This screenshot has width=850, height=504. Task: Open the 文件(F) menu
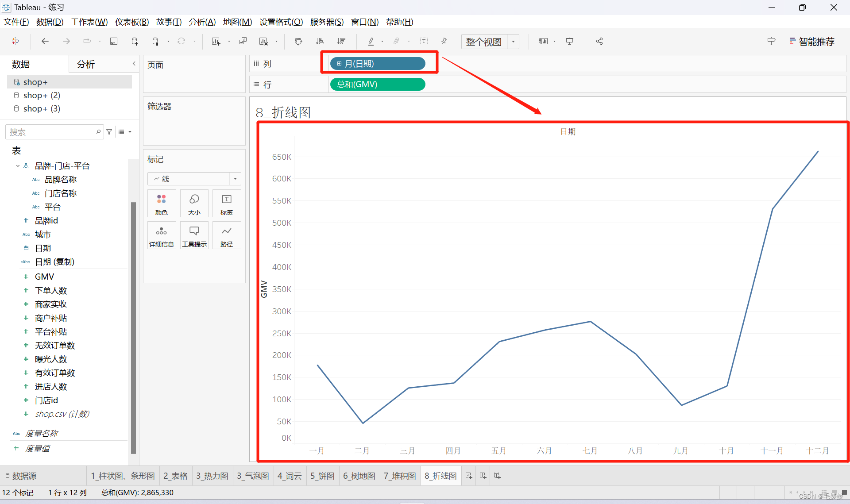tap(16, 22)
